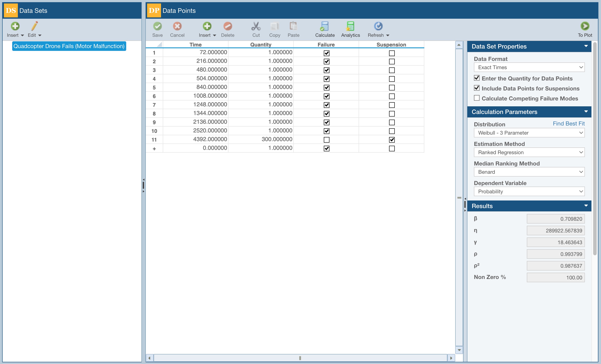This screenshot has height=364, width=601.
Task: Open the Median Ranking Method dropdown
Action: [529, 172]
